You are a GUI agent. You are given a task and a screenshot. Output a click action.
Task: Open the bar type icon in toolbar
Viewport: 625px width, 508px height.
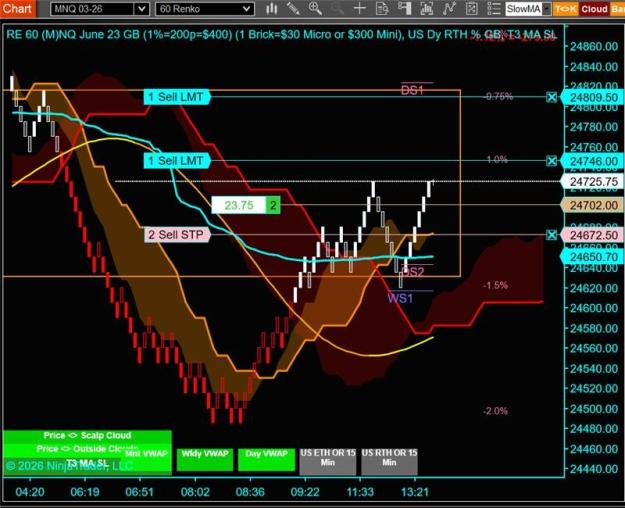point(272,9)
